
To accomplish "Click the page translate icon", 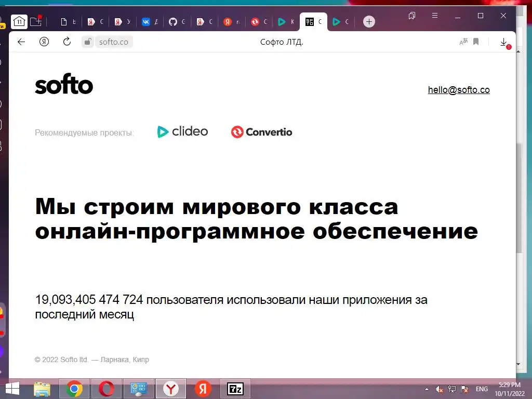I will point(463,42).
